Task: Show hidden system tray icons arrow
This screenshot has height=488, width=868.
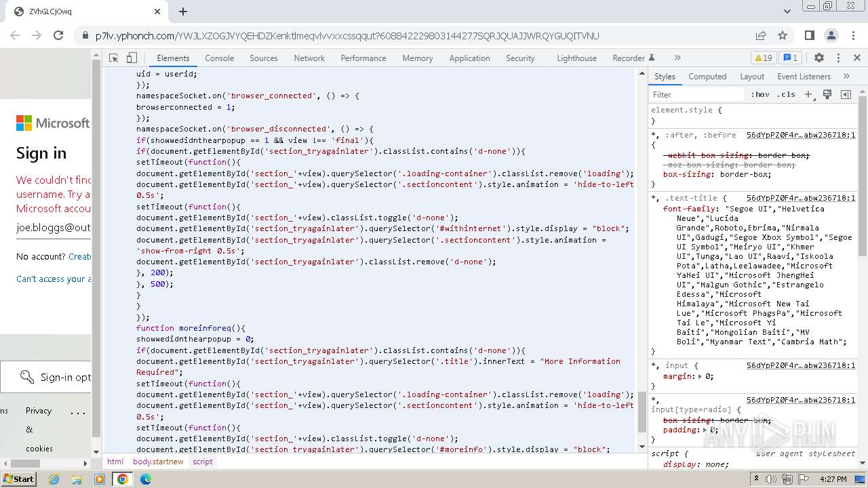Action: (x=757, y=479)
